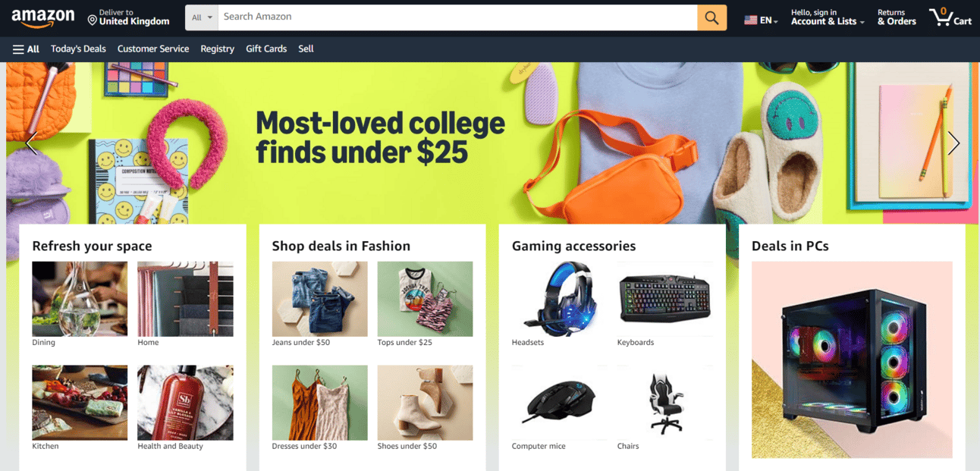Open Customer Service in the nav bar

(x=153, y=49)
